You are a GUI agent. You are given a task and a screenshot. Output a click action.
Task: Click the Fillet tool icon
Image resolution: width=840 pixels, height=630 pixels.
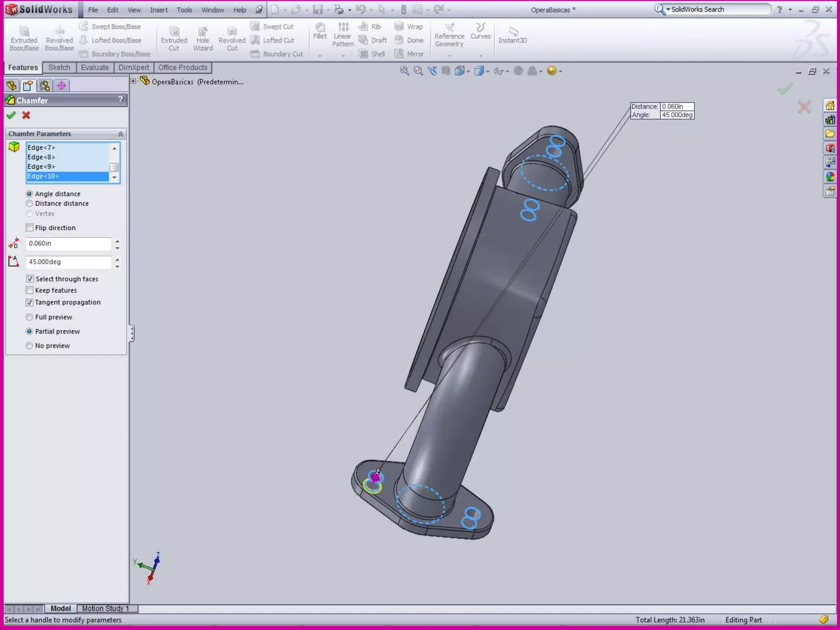tap(320, 28)
